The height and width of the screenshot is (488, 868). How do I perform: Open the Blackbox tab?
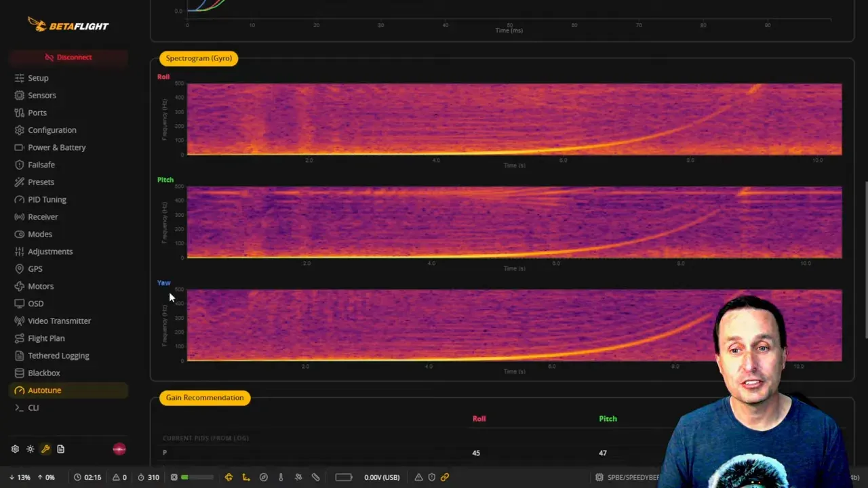[68, 373]
